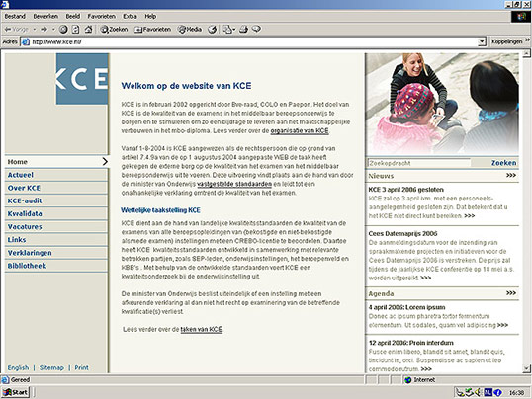Screen dimensions: 532x399
Task: Open the Windows Start button
Action: pos(15,392)
